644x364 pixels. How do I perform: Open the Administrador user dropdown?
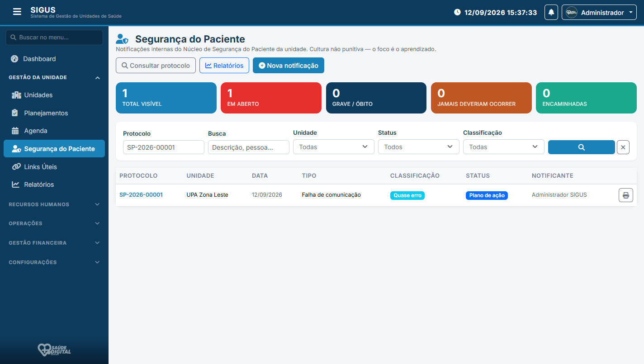click(x=599, y=12)
